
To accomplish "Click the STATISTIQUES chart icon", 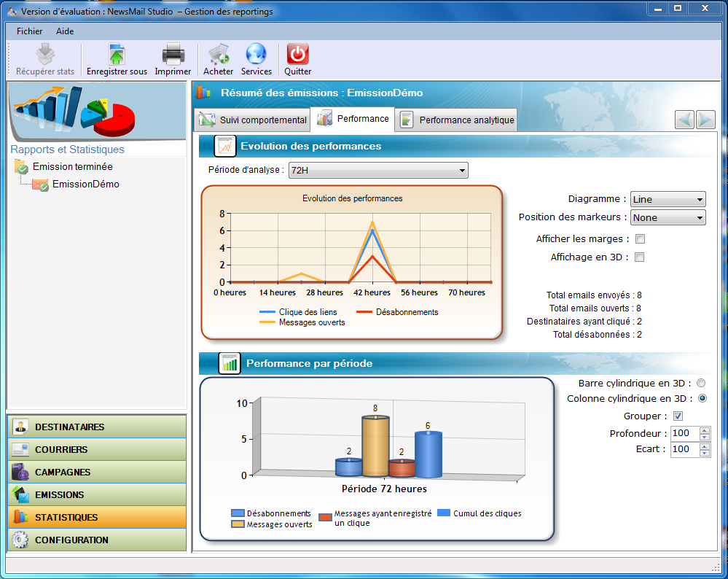I will 20,517.
